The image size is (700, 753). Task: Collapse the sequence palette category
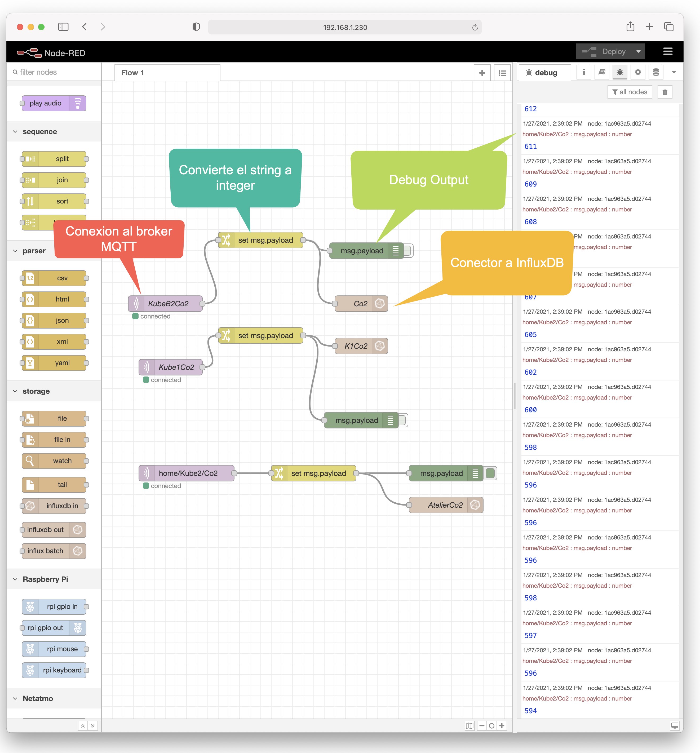pyautogui.click(x=54, y=131)
